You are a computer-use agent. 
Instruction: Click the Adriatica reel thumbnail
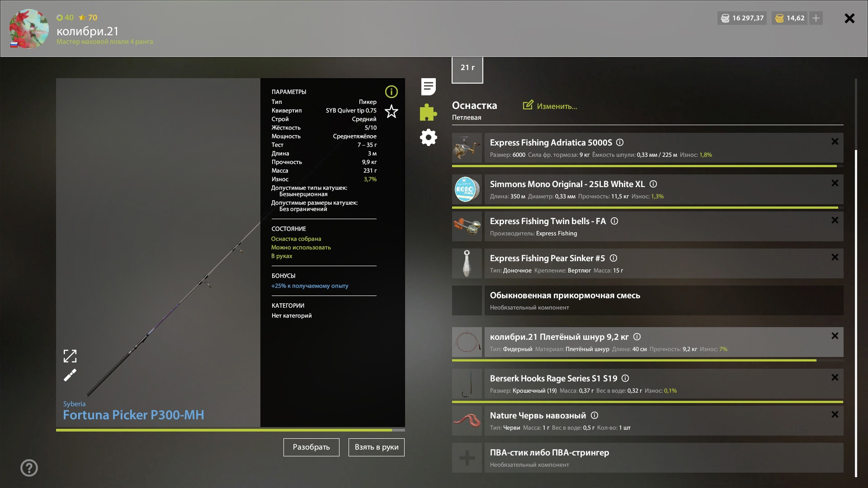point(467,148)
